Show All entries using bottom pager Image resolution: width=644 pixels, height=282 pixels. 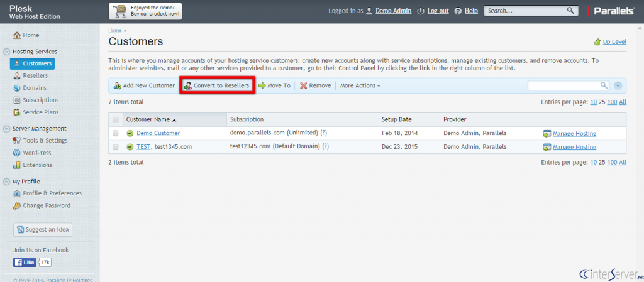pos(623,162)
